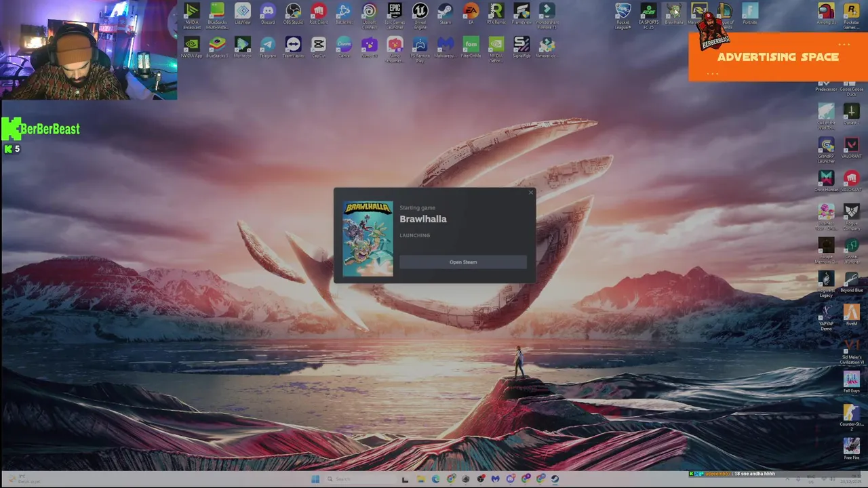Open the Windows Start button
The image size is (868, 488).
(x=315, y=479)
